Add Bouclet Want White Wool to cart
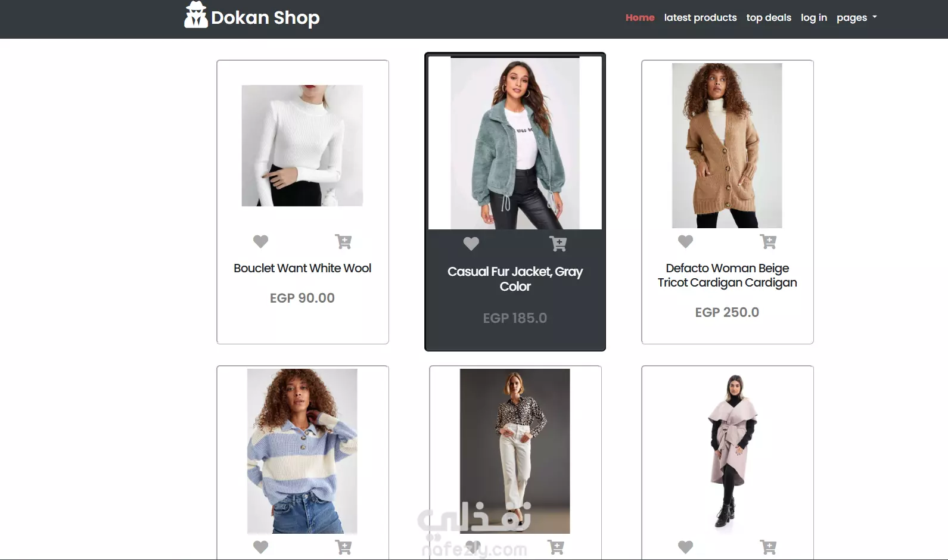 (343, 241)
